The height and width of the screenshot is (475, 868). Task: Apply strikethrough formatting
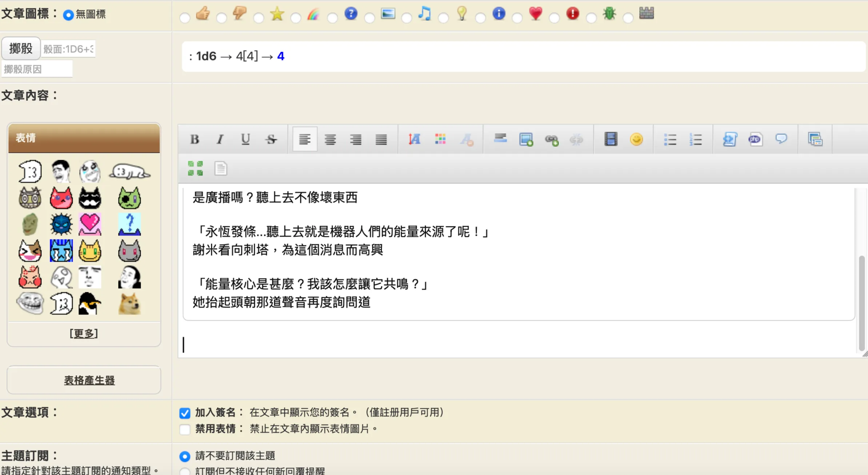click(x=271, y=139)
